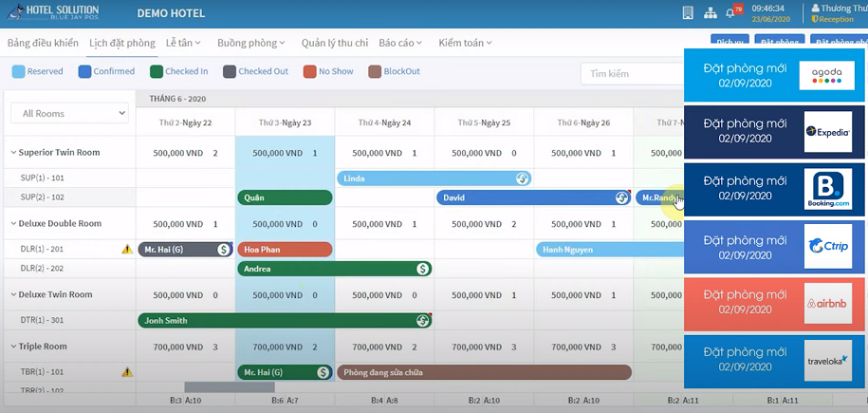Image resolution: width=868 pixels, height=413 pixels.
Task: Click the Airbnb logo in notification
Action: pos(827,304)
